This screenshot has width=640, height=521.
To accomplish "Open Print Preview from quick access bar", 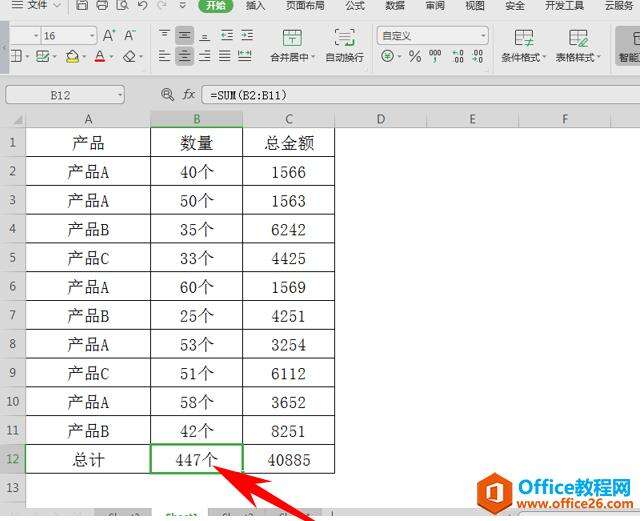I will (122, 5).
